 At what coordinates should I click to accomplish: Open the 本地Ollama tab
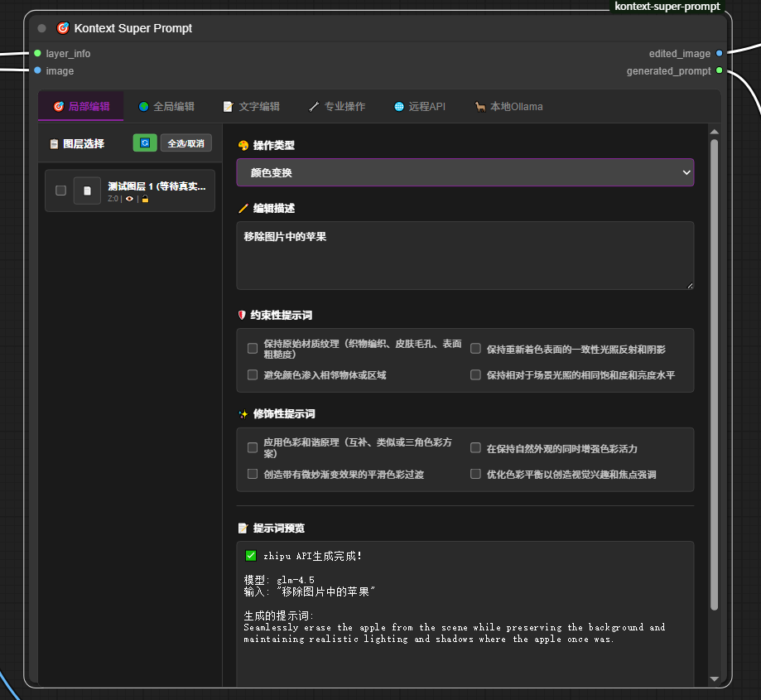[508, 106]
